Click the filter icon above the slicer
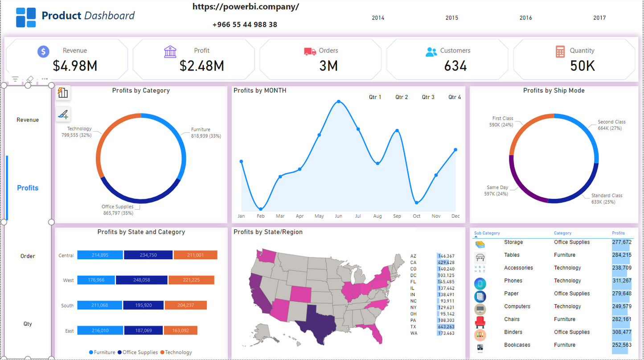644x360 pixels. tap(15, 79)
